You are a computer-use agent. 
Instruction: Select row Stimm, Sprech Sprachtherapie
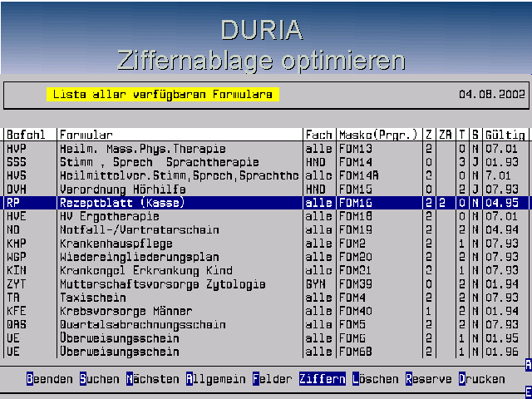(x=266, y=162)
